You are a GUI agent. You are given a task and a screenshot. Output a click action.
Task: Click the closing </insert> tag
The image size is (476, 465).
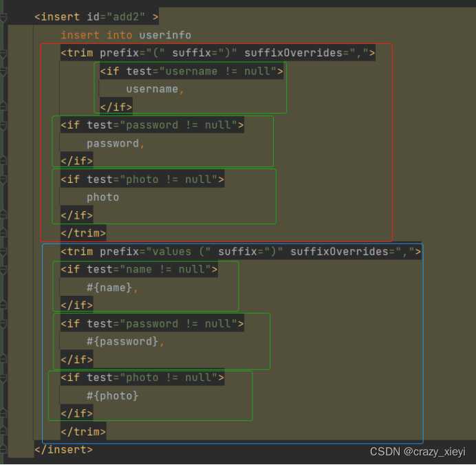63,449
